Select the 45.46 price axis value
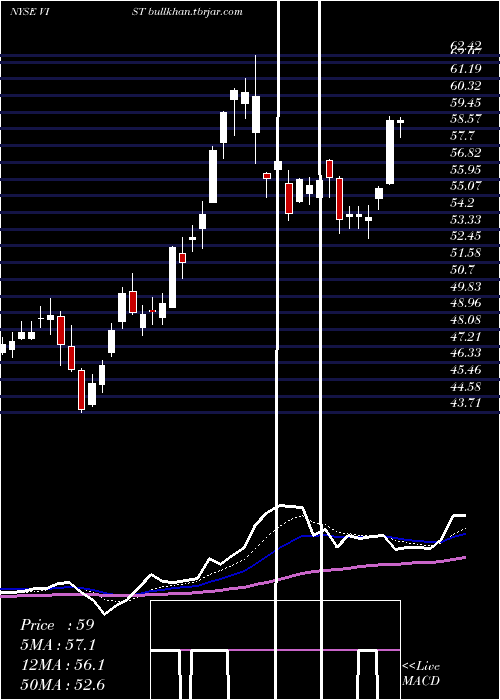 click(x=466, y=370)
